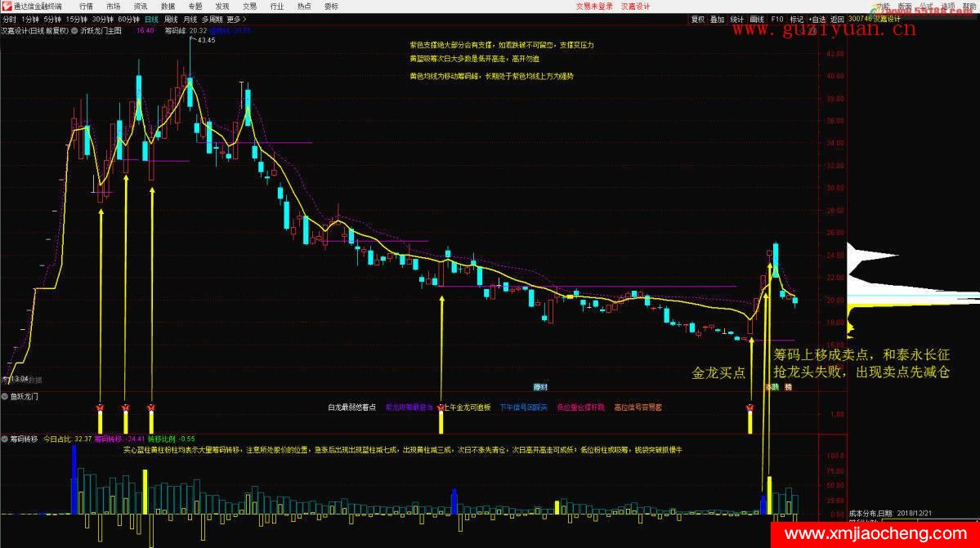Click the white chip distribution peak
The image size is (980, 548).
tap(883, 255)
